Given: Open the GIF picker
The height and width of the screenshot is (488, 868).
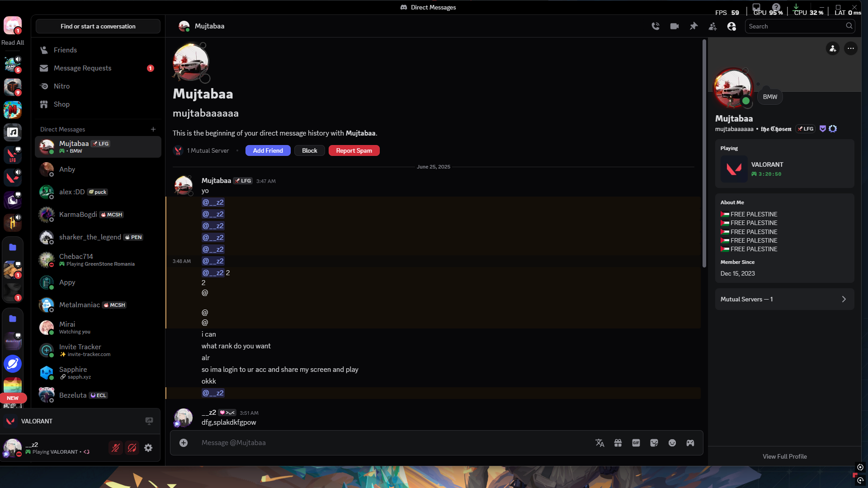Looking at the screenshot, I should pos(636,443).
